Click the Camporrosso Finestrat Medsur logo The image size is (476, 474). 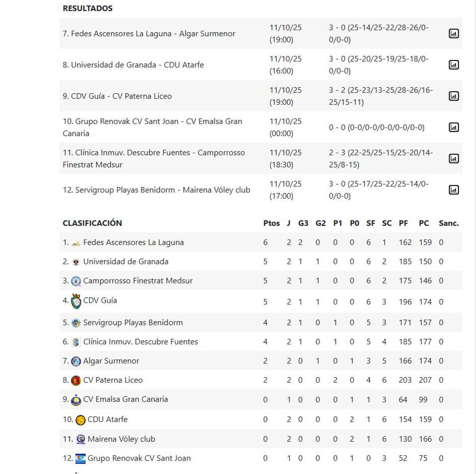75,280
